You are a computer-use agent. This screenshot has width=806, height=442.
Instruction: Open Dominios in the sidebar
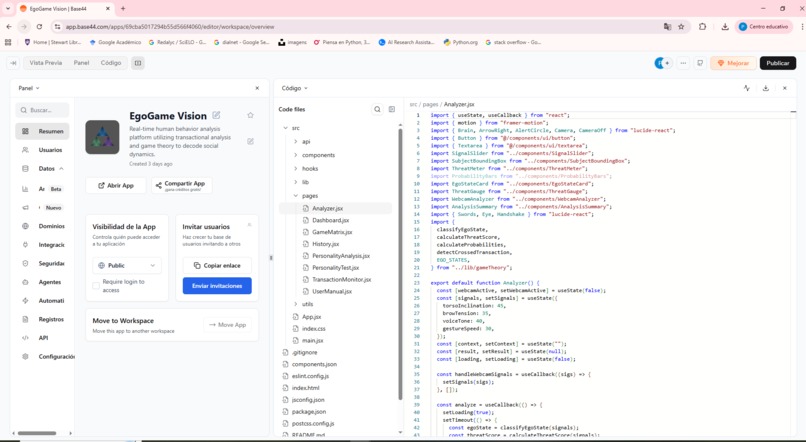(x=42, y=226)
